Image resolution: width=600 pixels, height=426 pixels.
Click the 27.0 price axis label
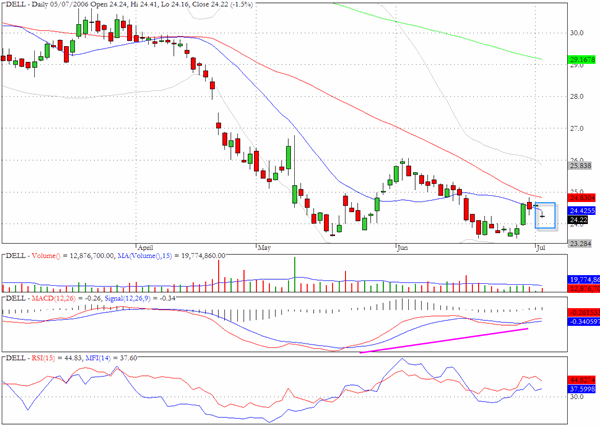click(x=577, y=129)
